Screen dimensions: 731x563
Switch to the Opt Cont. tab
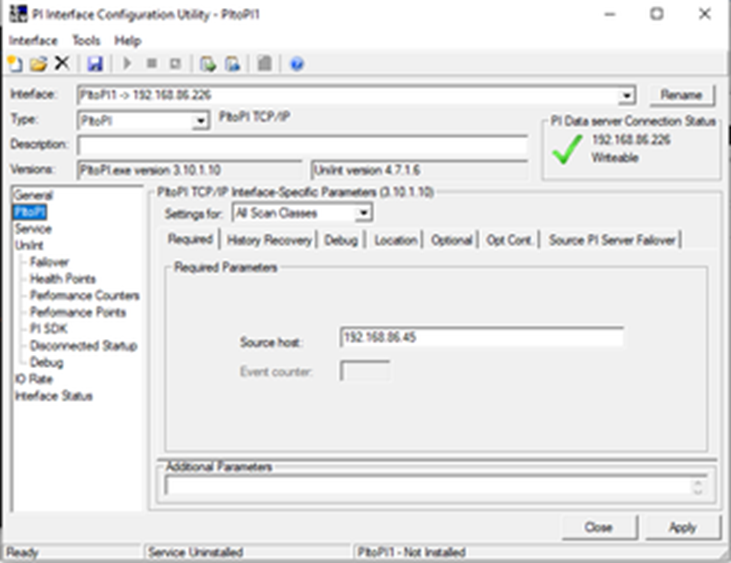click(x=509, y=240)
